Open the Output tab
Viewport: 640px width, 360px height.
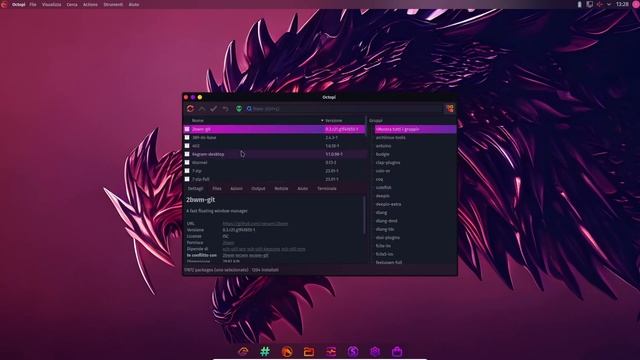(x=258, y=189)
